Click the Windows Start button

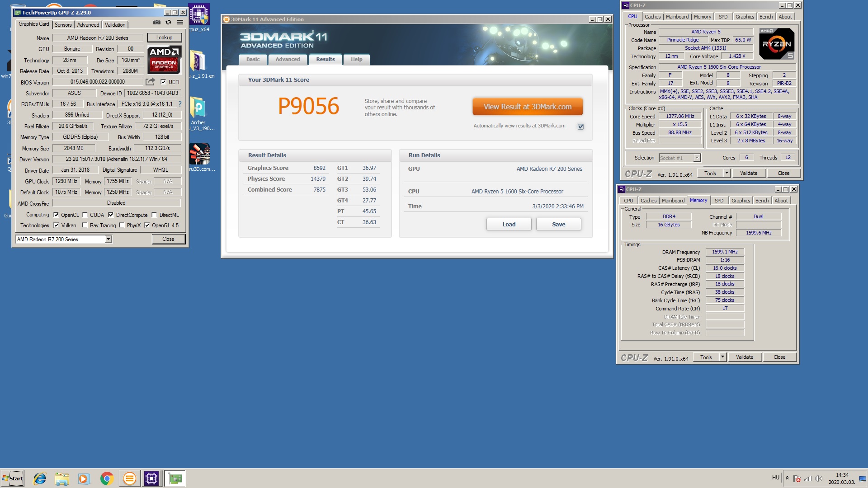pos(13,479)
